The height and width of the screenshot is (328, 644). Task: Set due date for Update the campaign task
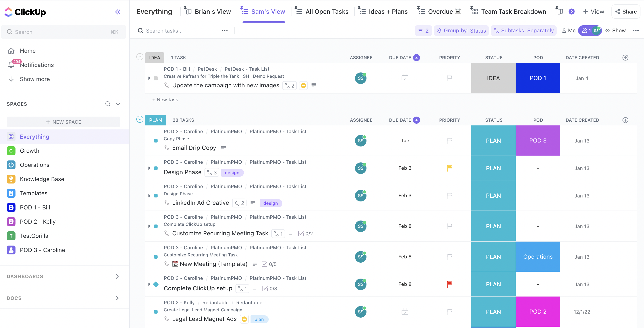[x=405, y=78]
